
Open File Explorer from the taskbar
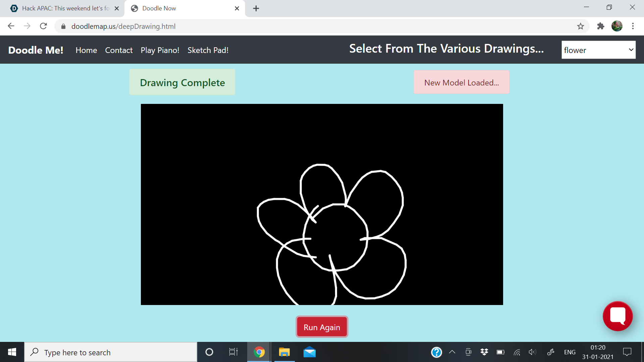pyautogui.click(x=284, y=352)
